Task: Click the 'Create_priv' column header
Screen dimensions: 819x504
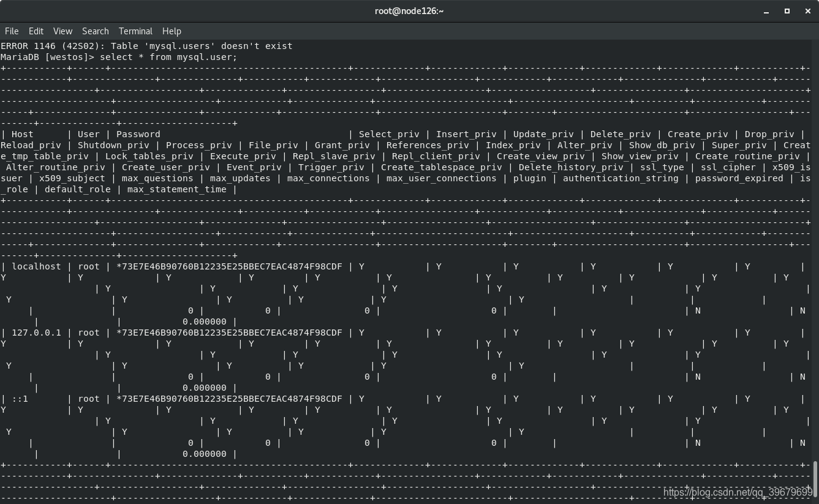Action: [x=698, y=134]
